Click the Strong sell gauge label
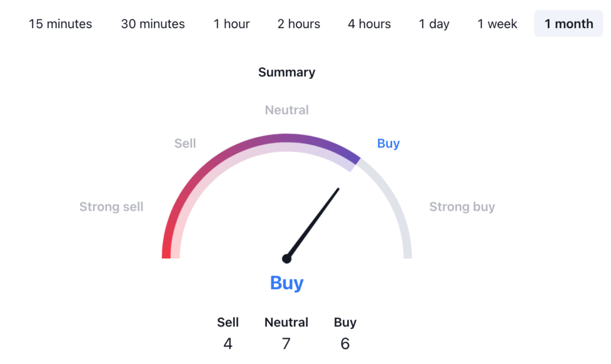The height and width of the screenshot is (364, 611). point(112,207)
